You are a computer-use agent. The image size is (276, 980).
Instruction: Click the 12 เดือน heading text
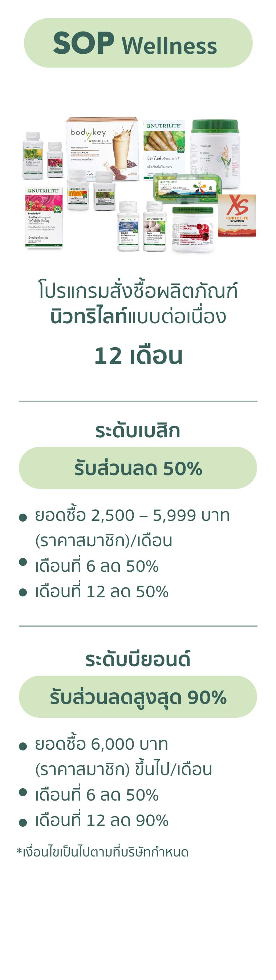click(x=138, y=356)
